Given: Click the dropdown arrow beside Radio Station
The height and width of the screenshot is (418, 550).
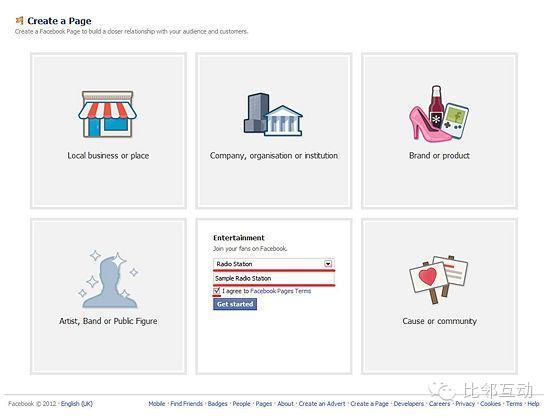Looking at the screenshot, I should (x=328, y=264).
